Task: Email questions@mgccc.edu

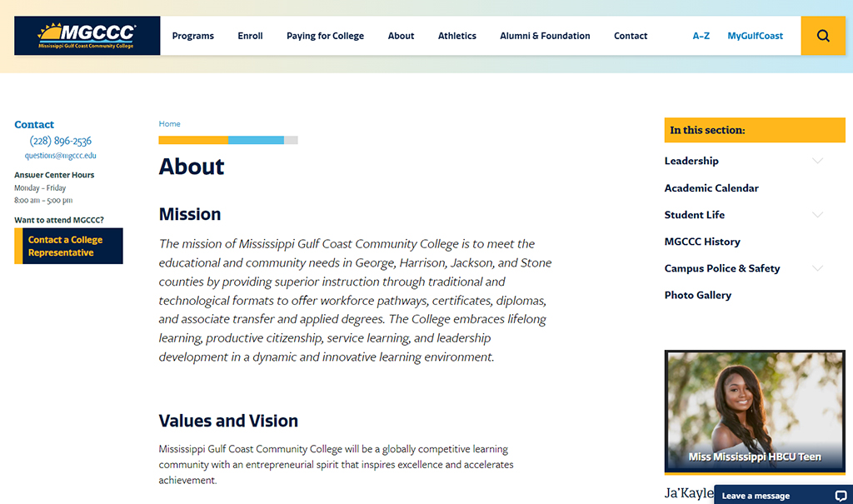Action: tap(61, 156)
